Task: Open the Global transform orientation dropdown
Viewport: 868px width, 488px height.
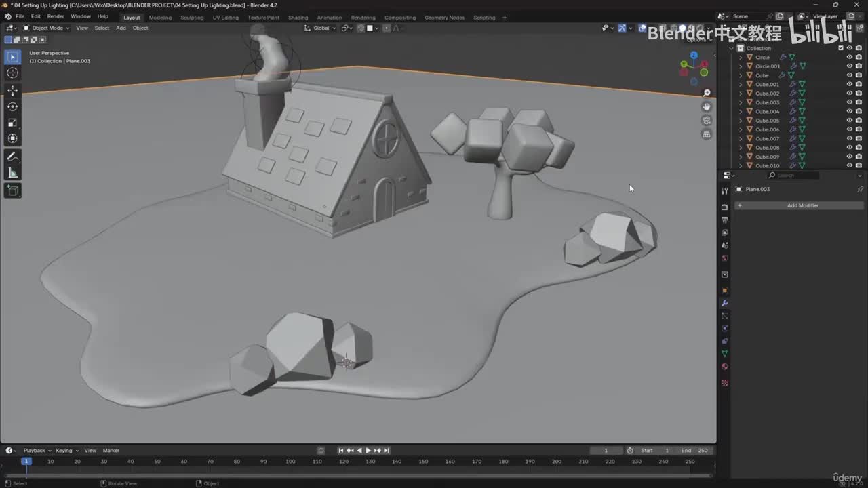Action: click(320, 28)
